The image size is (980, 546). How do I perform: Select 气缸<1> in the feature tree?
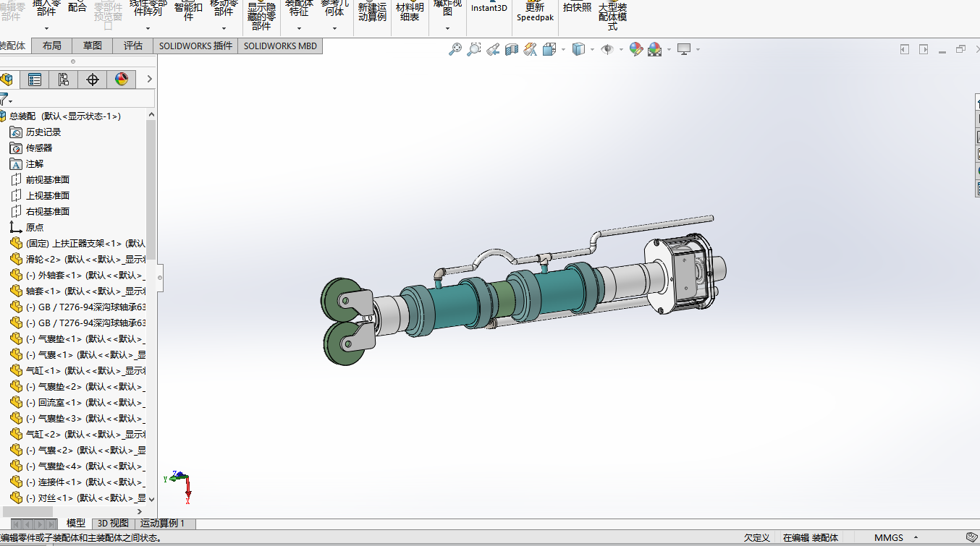pyautogui.click(x=78, y=370)
